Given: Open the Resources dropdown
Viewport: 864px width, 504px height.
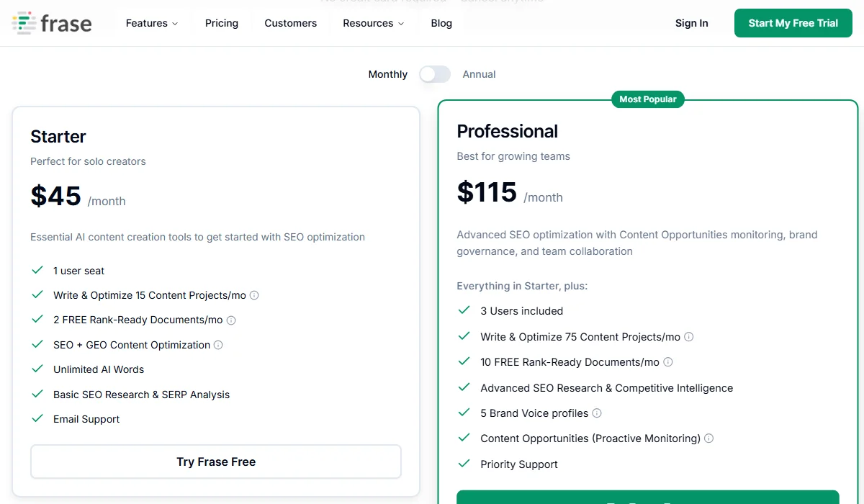Looking at the screenshot, I should pos(372,23).
